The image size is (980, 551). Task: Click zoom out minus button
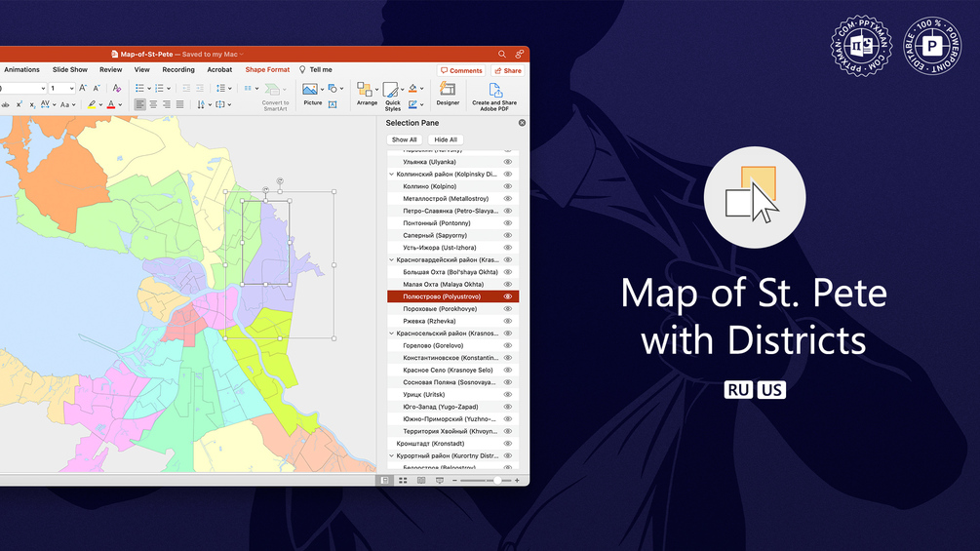click(454, 481)
